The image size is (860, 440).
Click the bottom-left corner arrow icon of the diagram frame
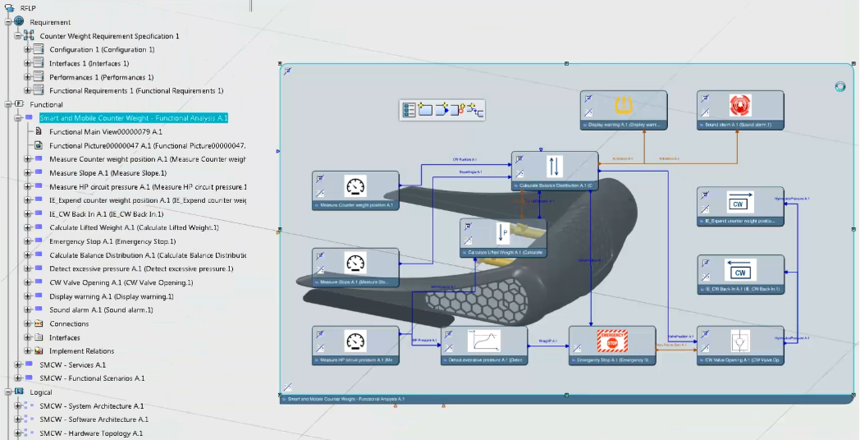pos(287,388)
